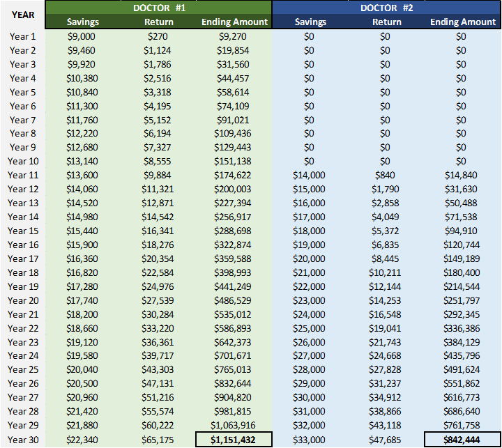The width and height of the screenshot is (502, 448).
Task: Select the Savings header under Doctor #1
Action: point(82,22)
